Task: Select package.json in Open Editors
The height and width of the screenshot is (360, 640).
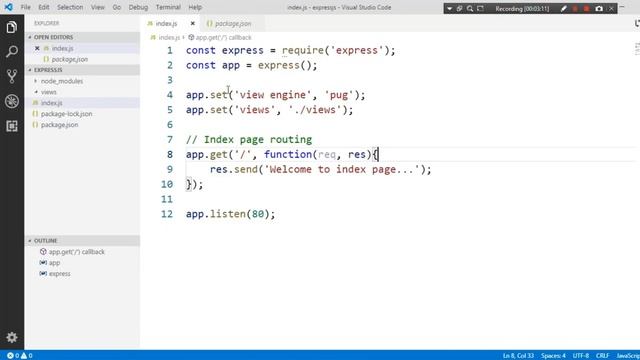Action: pos(70,59)
